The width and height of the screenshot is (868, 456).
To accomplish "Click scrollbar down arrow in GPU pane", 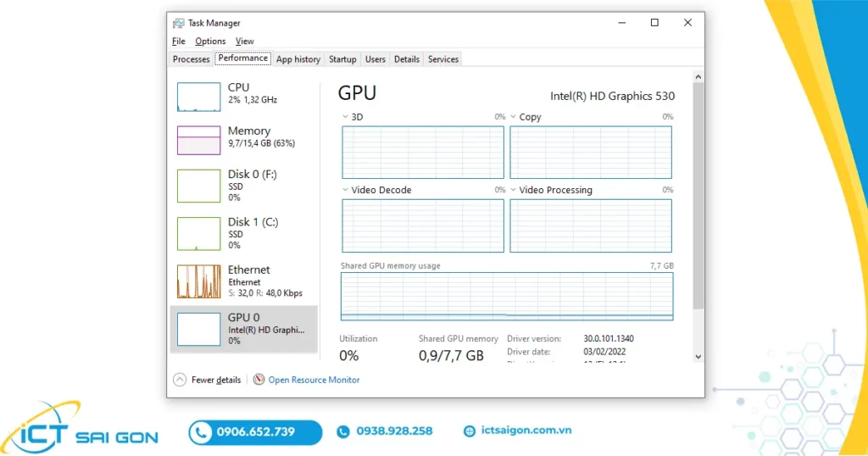I will coord(698,356).
